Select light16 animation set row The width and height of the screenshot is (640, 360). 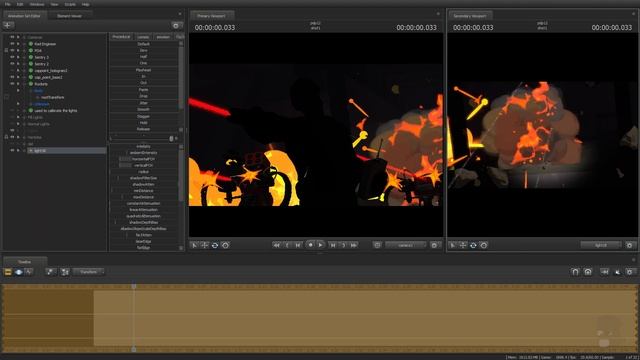[67, 151]
